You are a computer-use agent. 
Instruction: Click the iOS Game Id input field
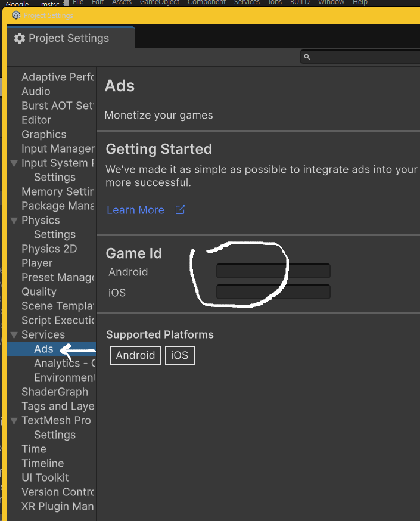[x=273, y=292]
